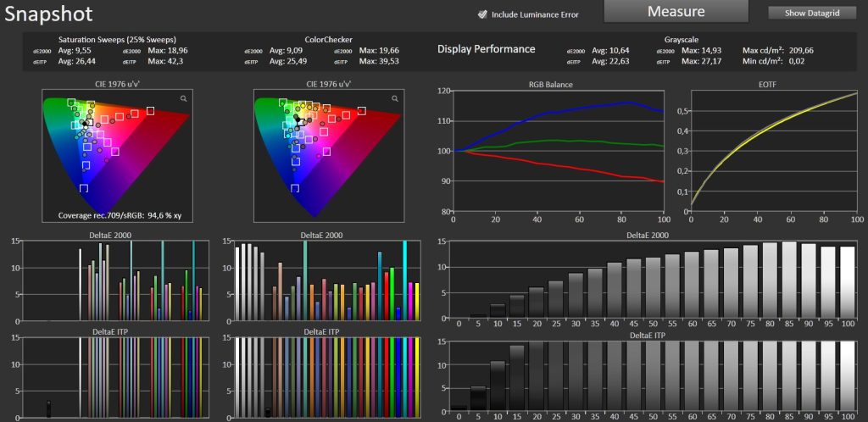868x422 pixels.
Task: Click the RGB Balance chart
Action: 560,151
